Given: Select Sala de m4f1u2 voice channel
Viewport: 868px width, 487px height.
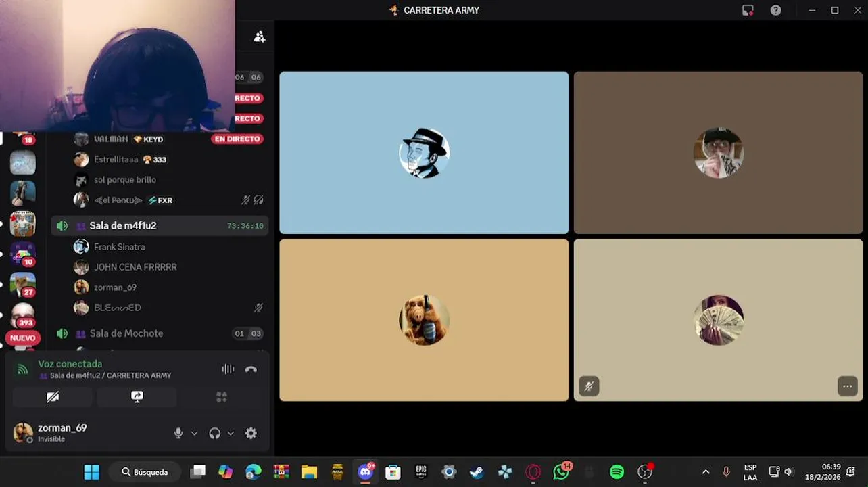Looking at the screenshot, I should pos(160,226).
